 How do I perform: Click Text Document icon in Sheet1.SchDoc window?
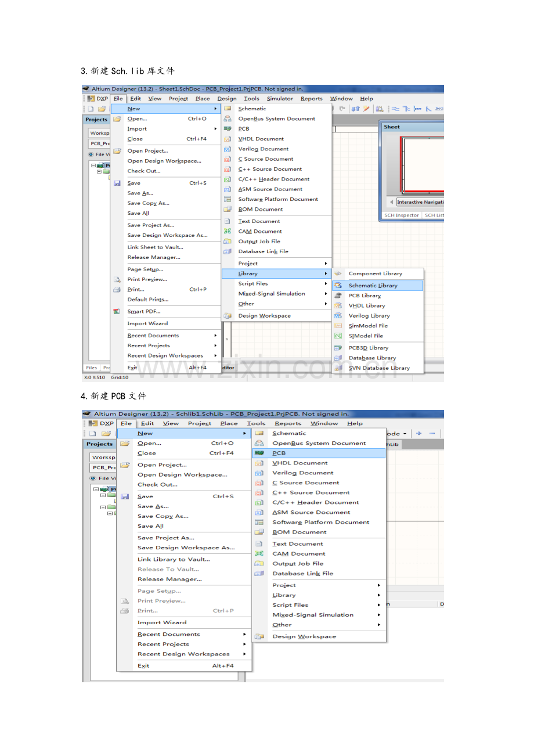click(228, 221)
